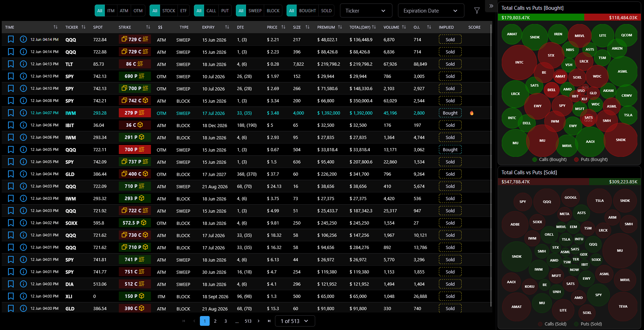The width and height of the screenshot is (644, 330).
Task: Show only SOLD trades
Action: pyautogui.click(x=326, y=10)
